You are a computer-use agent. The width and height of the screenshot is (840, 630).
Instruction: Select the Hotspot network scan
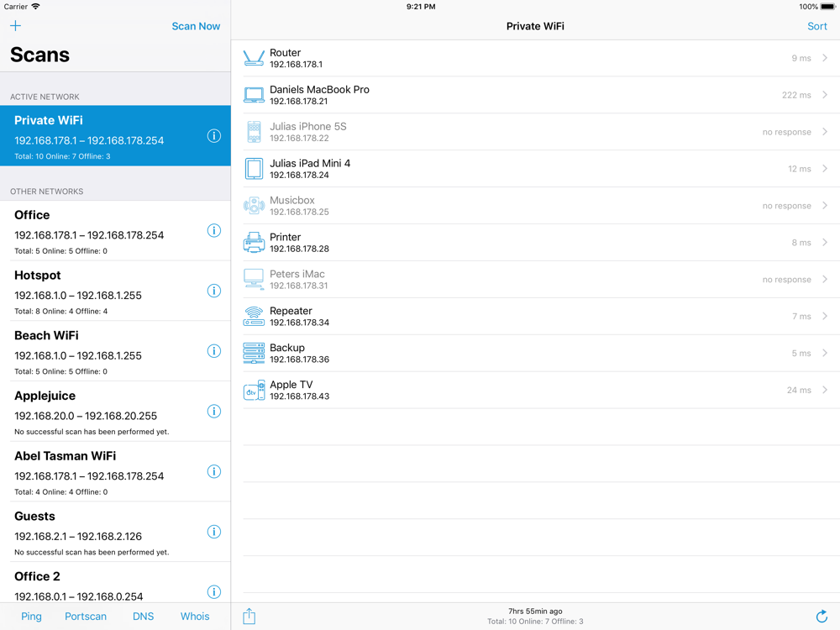(115, 291)
